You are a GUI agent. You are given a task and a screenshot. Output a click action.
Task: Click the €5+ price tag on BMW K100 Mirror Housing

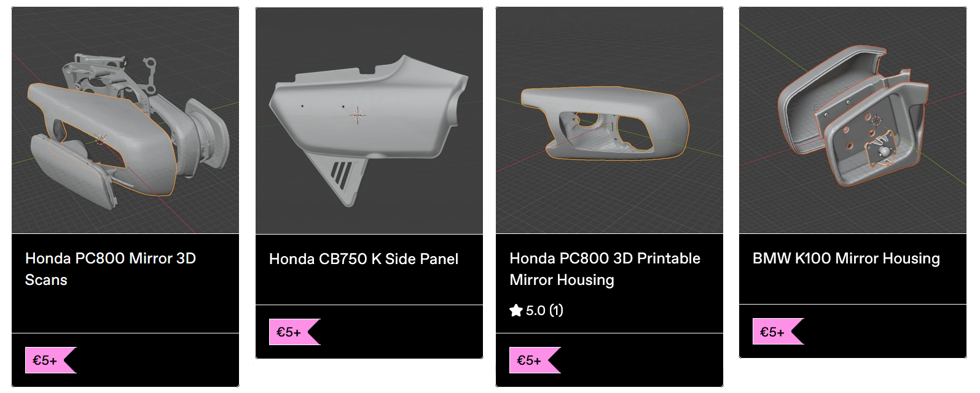pos(773,332)
